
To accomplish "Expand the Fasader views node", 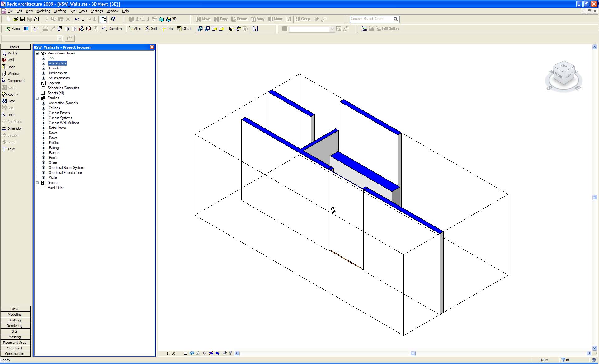I will (44, 68).
